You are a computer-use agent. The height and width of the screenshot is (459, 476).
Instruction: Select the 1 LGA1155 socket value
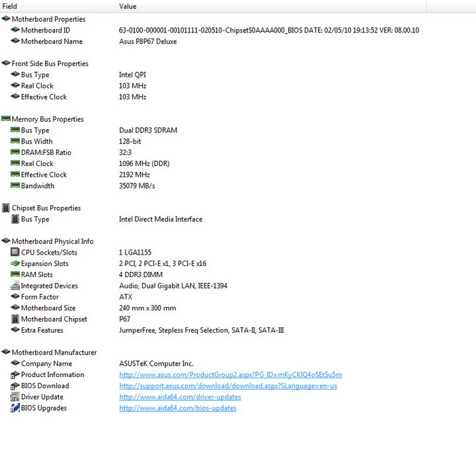(135, 253)
